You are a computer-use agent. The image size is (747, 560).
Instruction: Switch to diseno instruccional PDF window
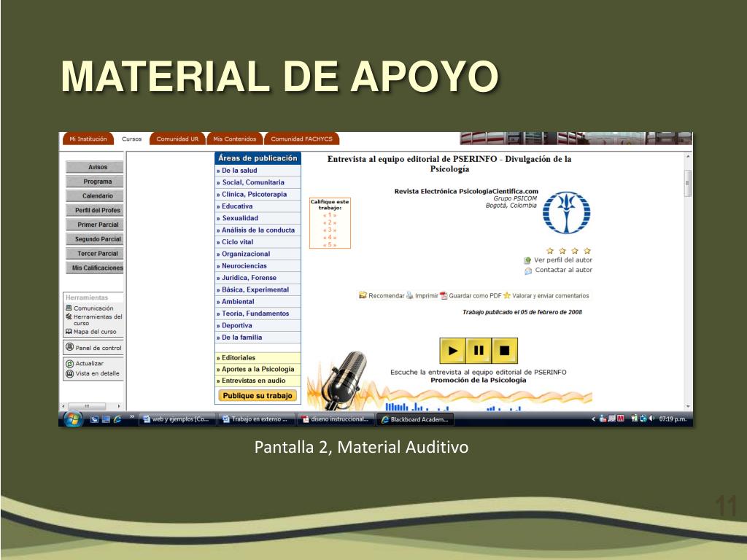335,419
